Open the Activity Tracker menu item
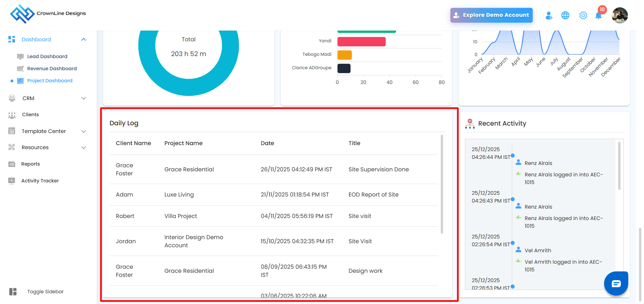This screenshot has width=644, height=304. click(x=40, y=181)
